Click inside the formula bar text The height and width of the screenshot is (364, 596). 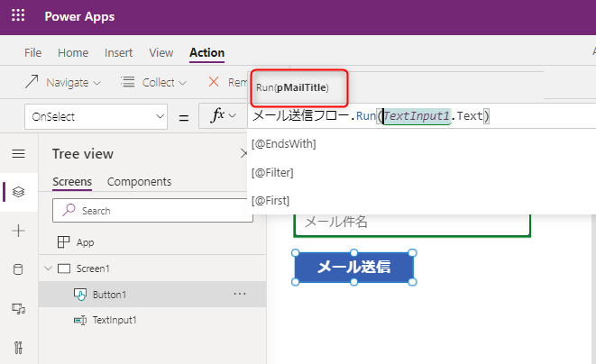point(371,115)
